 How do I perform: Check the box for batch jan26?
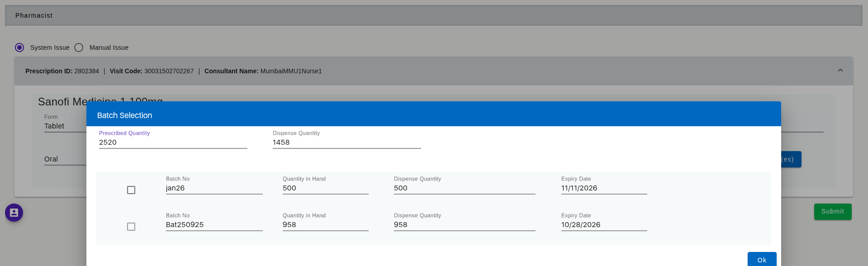tap(131, 190)
